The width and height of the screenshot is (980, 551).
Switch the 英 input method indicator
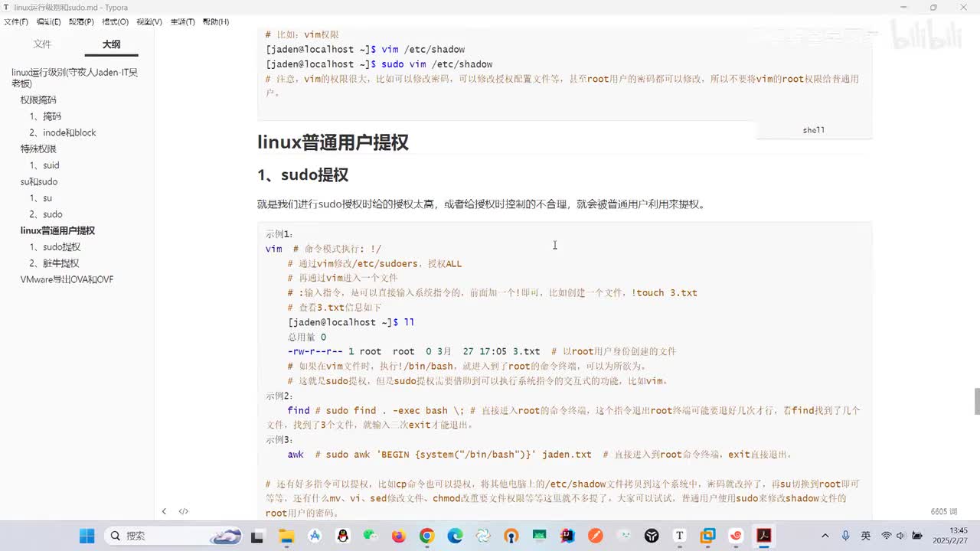[865, 536]
